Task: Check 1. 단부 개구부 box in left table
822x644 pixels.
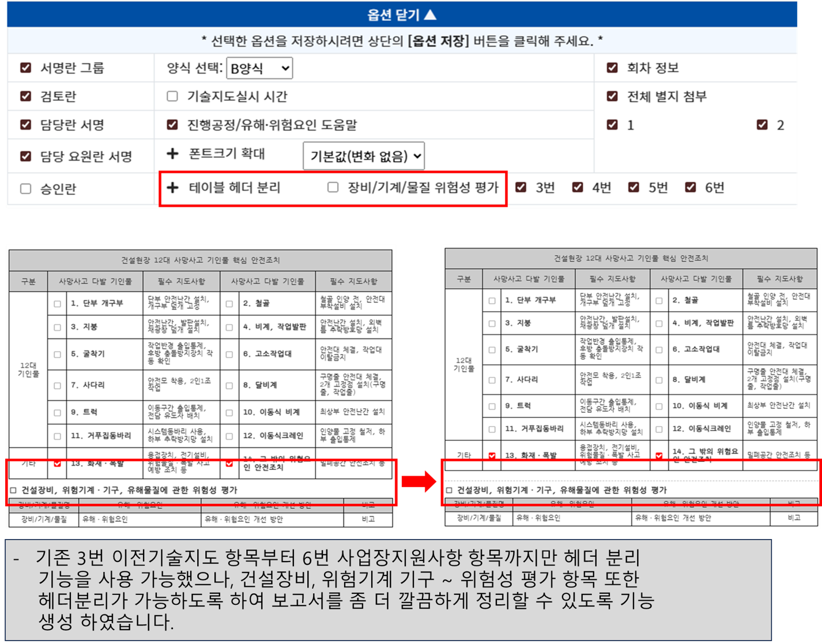Action: (x=57, y=303)
